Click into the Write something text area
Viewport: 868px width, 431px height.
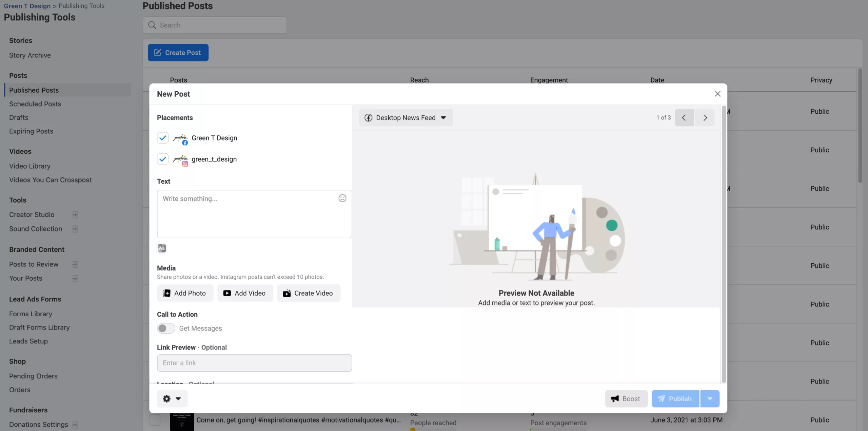click(254, 214)
